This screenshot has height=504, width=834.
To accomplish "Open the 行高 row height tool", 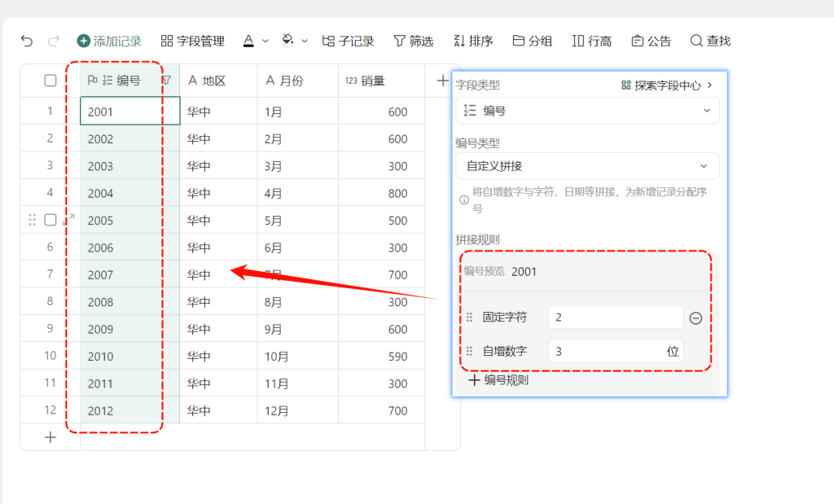I will click(x=591, y=41).
